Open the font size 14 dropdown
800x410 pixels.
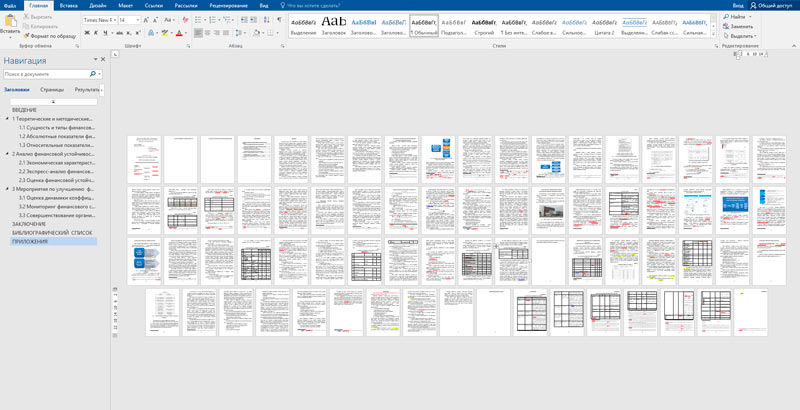click(138, 20)
